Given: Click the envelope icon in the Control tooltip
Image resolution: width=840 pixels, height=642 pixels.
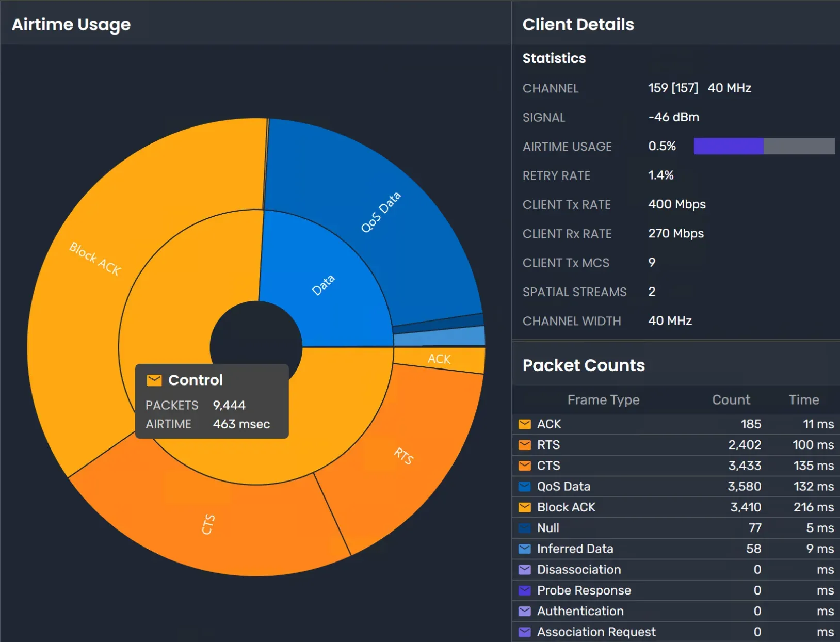Looking at the screenshot, I should (154, 380).
